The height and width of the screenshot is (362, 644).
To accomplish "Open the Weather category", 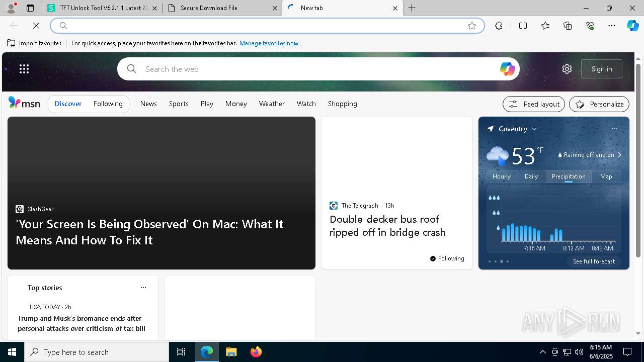I will click(x=272, y=104).
